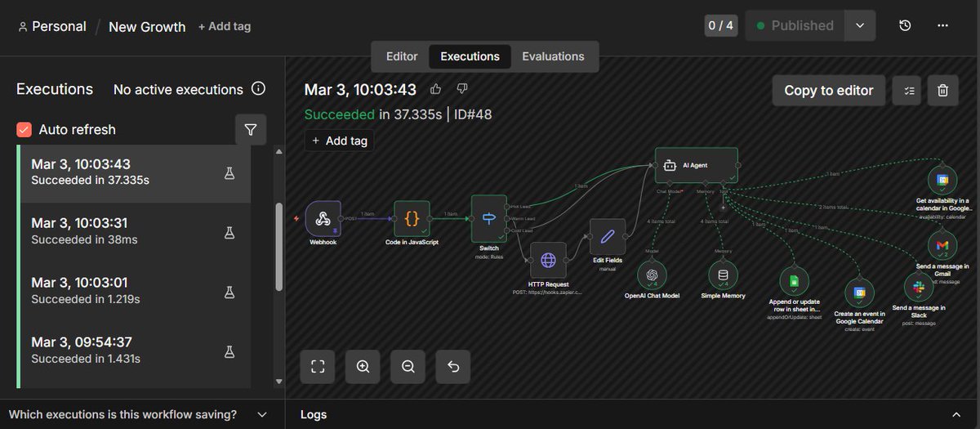Click the executions list scrollbar thumb
Viewport: 980px width, 429px height.
[279, 247]
